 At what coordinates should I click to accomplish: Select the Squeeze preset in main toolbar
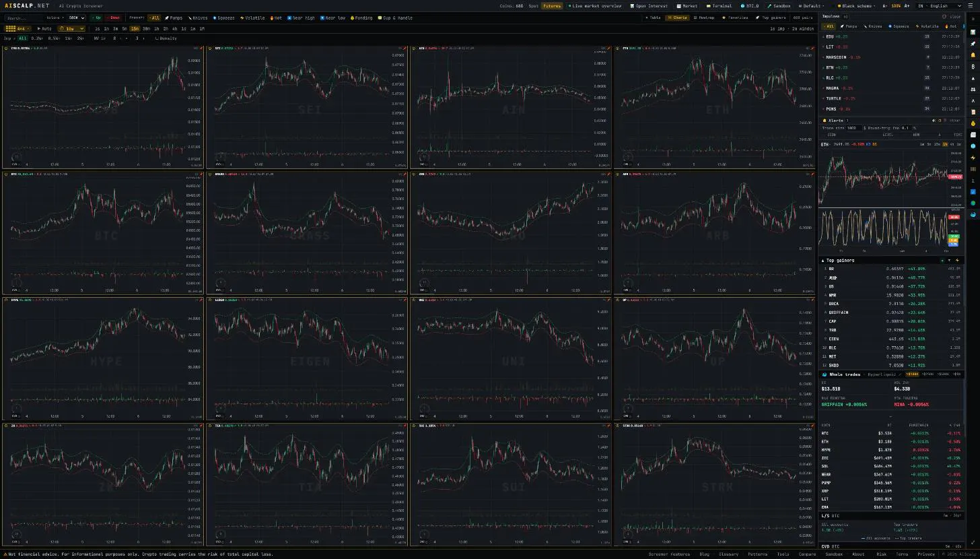coord(224,18)
